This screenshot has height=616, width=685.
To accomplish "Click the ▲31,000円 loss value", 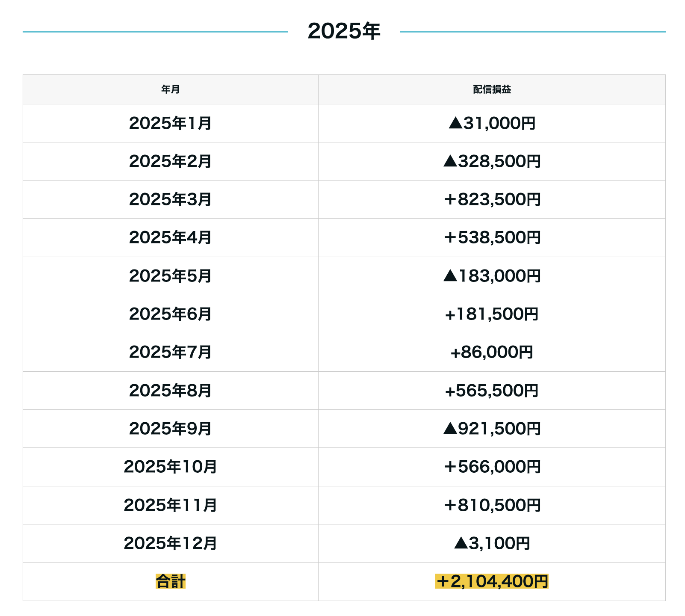I will (x=492, y=123).
